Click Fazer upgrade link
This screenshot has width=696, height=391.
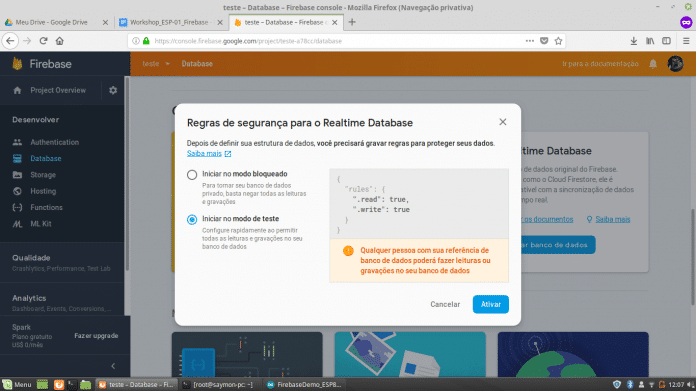click(x=96, y=336)
